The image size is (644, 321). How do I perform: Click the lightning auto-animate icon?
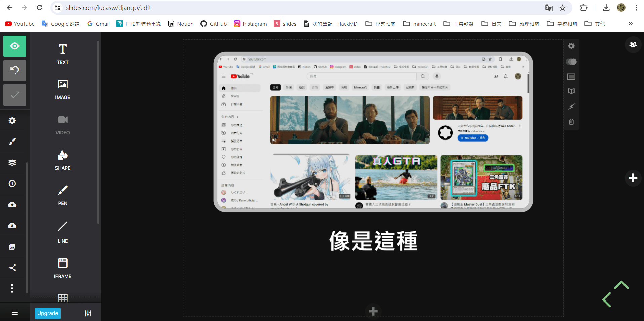(x=571, y=107)
